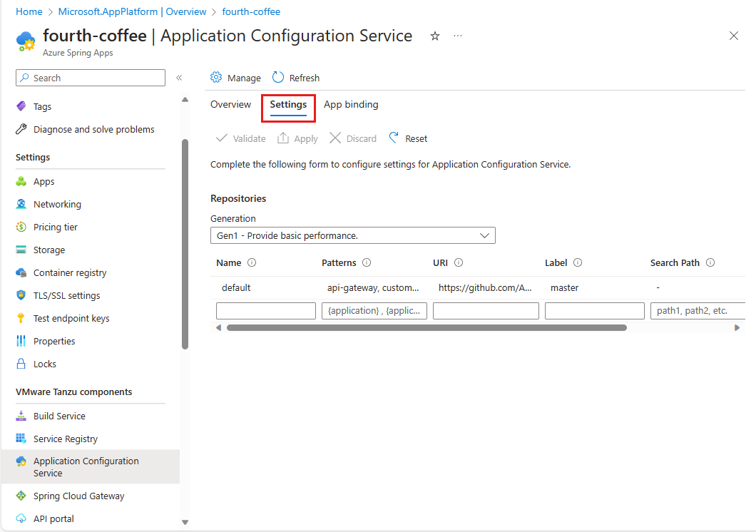Click the empty Name input field
Image resolution: width=756 pixels, height=532 pixels.
pos(265,311)
